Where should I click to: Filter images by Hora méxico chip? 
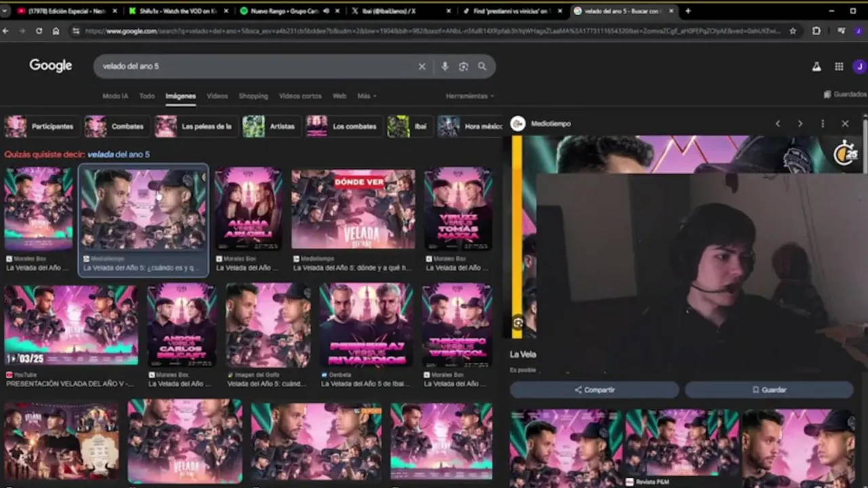[470, 126]
